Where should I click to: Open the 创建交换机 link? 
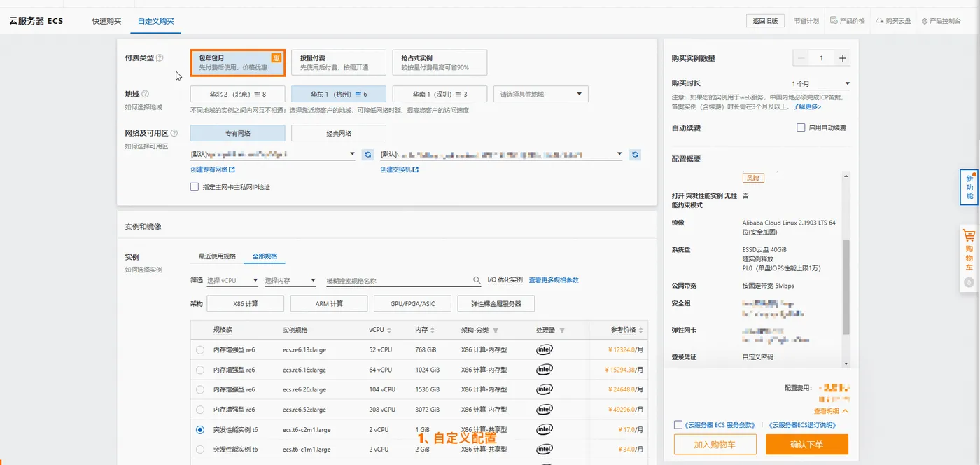point(400,169)
